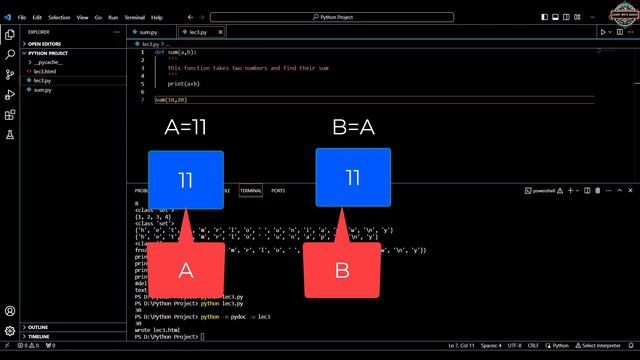The image size is (640, 360).
Task: Open the Selection menu
Action: pos(59,18)
